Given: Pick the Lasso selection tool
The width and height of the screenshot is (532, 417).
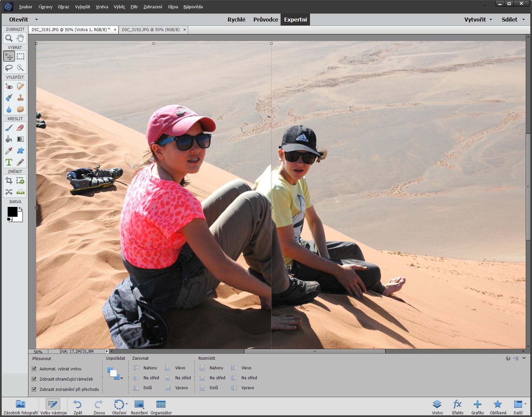Looking at the screenshot, I should pyautogui.click(x=9, y=68).
